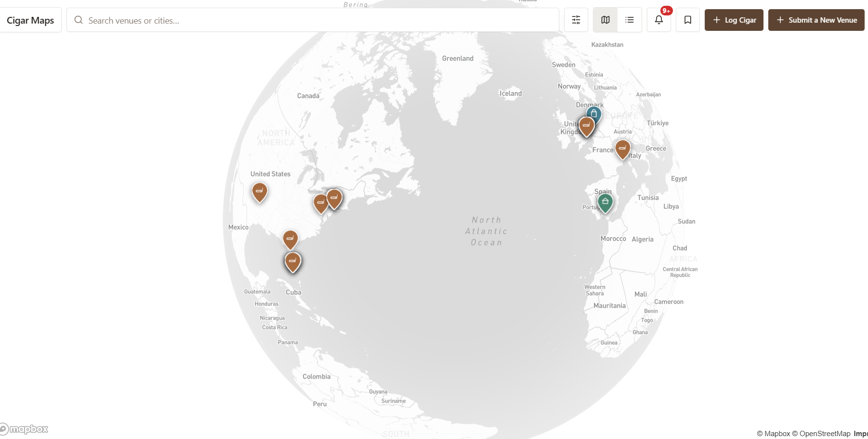The image size is (868, 439).
Task: Click the Submit a New Venue button
Action: click(816, 20)
